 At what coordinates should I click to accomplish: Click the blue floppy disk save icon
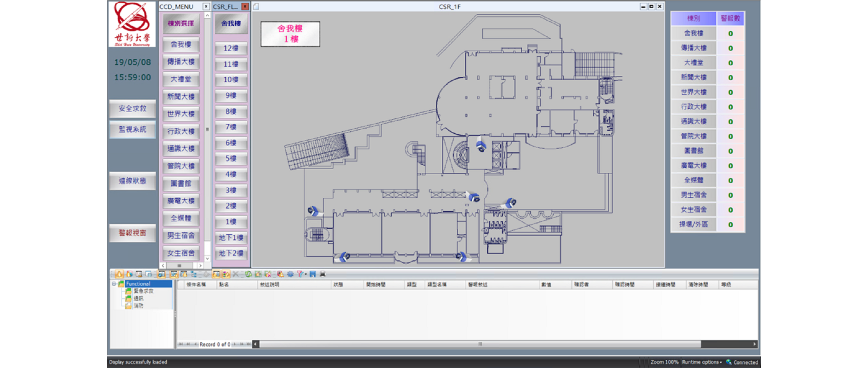tap(312, 274)
